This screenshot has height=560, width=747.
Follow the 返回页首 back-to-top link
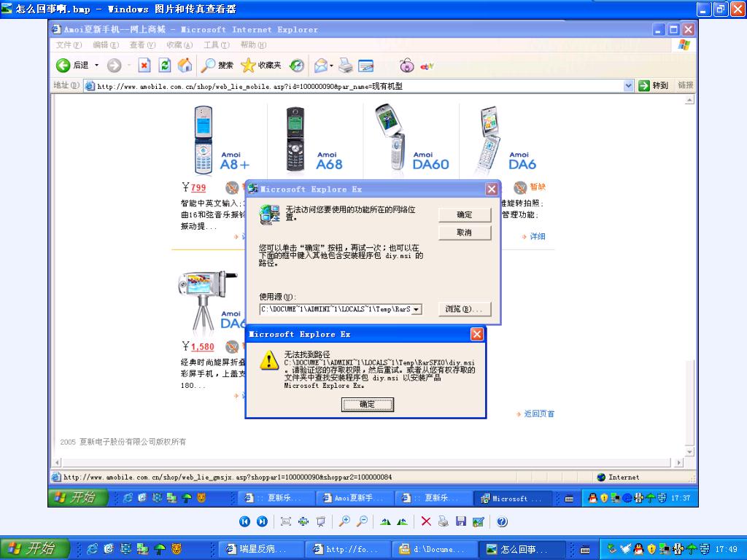pos(539,414)
